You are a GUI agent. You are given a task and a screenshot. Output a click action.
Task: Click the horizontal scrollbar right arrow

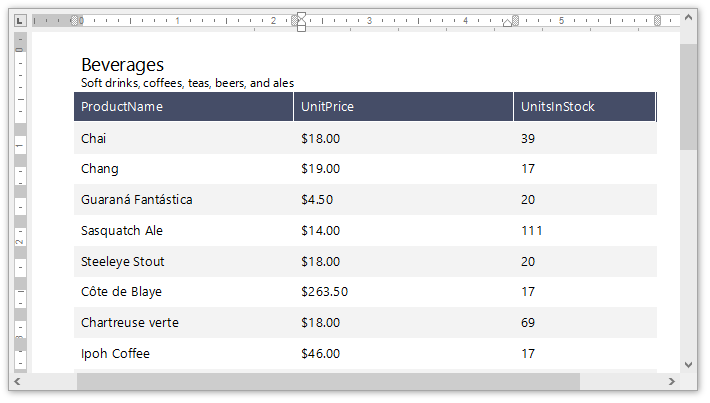point(672,381)
